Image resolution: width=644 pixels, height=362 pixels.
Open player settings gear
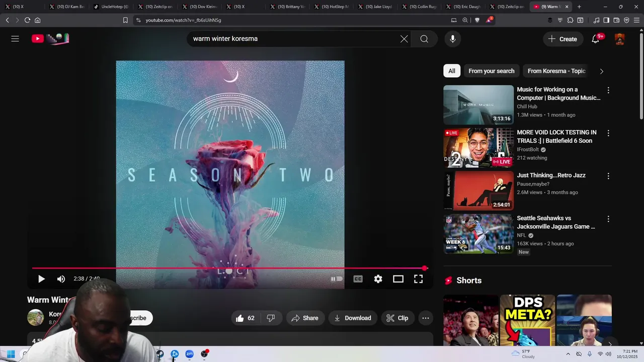click(x=378, y=279)
